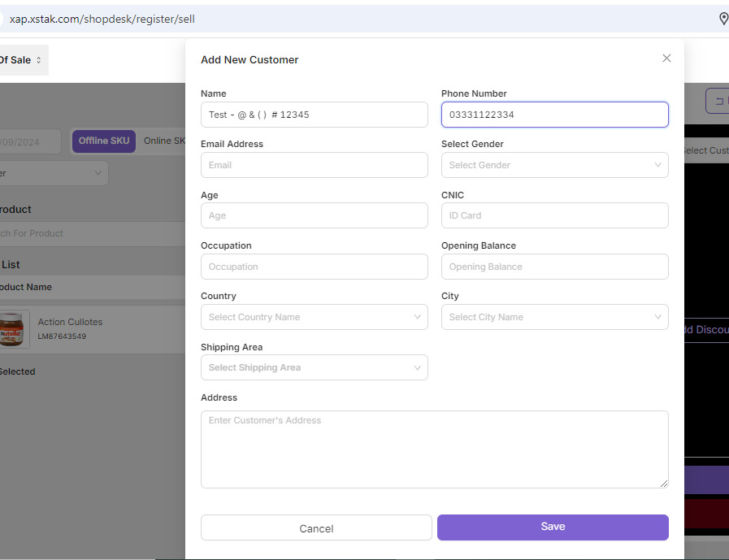Click into the Phone Number field
Screen dimensions: 729x560
[554, 115]
